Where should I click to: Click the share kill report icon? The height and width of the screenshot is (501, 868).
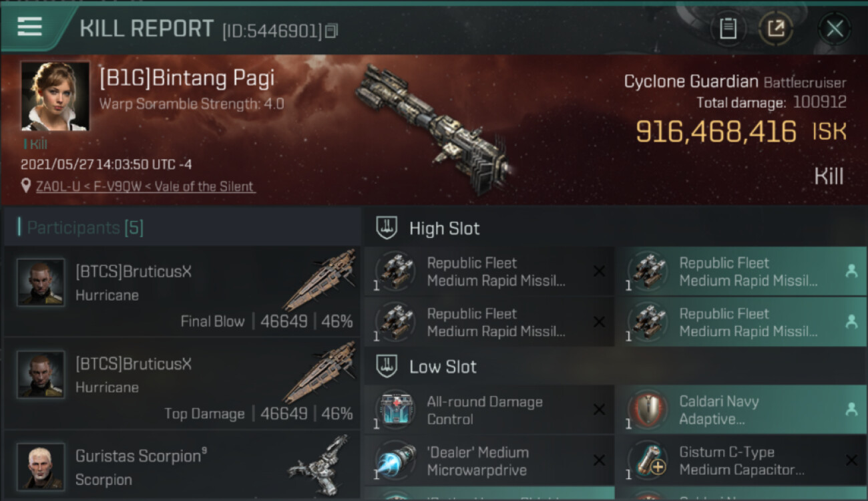tap(776, 29)
